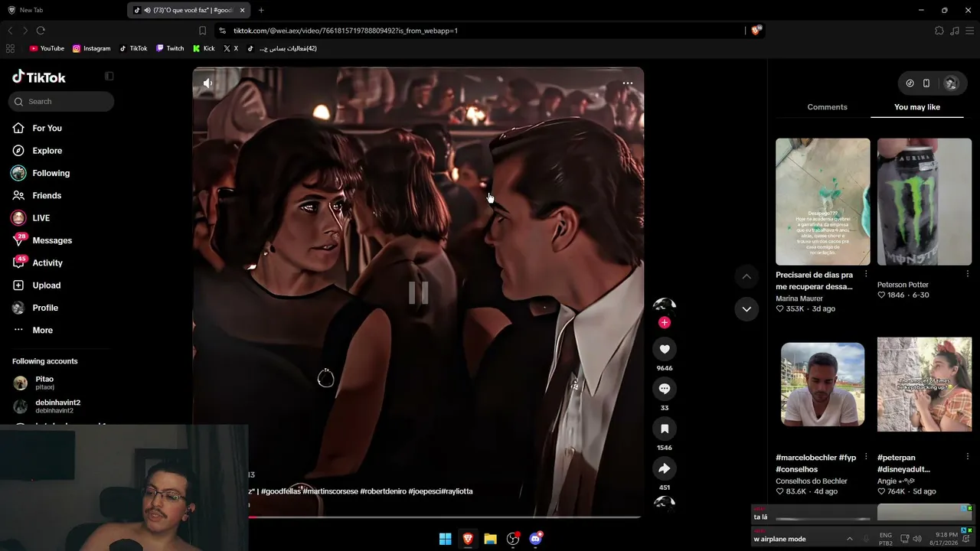Open options for Peterson Potter video
The width and height of the screenshot is (980, 551).
coord(967,274)
